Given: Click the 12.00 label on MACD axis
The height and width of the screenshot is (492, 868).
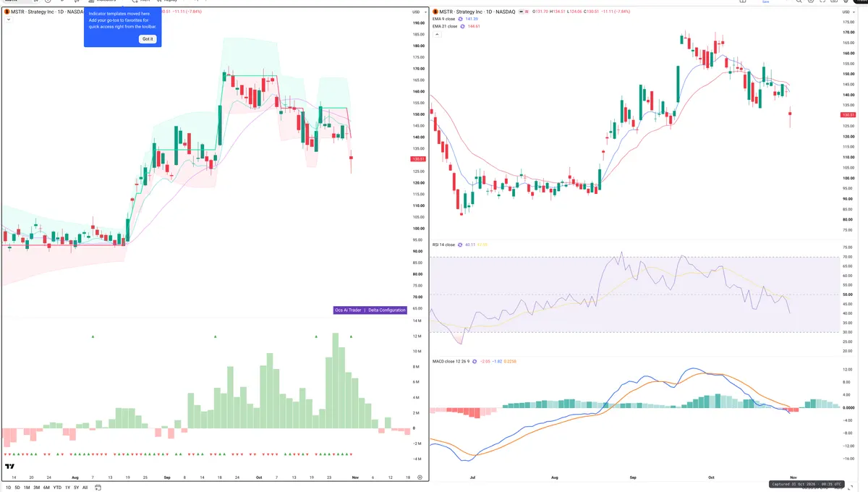Looking at the screenshot, I should [x=846, y=370].
